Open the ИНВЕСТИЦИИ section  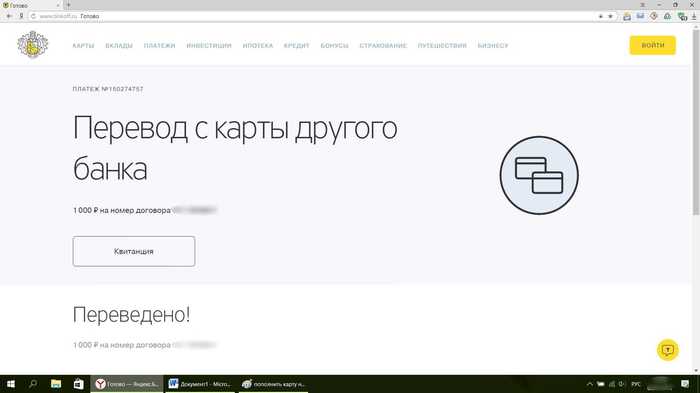coord(209,46)
